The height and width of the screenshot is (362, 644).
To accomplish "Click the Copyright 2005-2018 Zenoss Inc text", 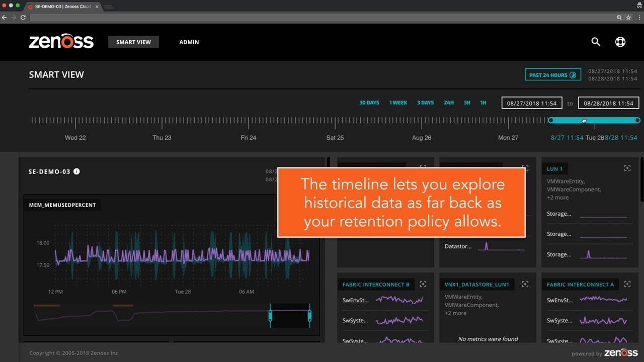I will (x=73, y=353).
